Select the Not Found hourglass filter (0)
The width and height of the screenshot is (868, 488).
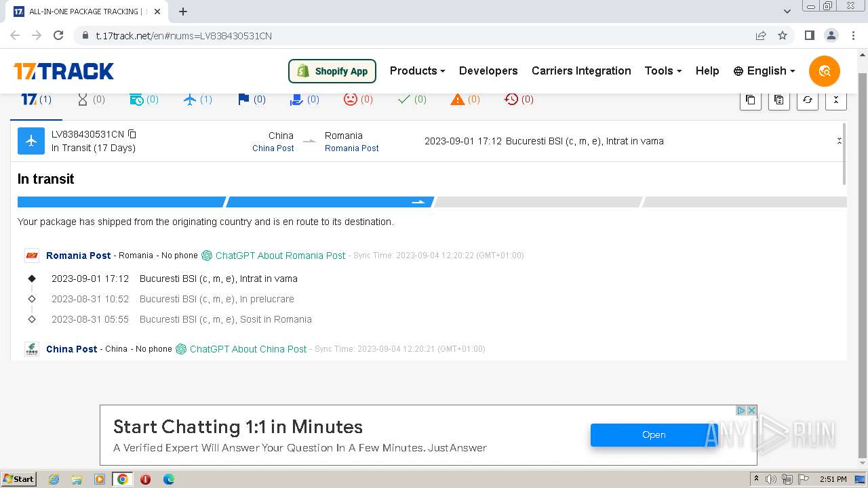click(x=91, y=100)
